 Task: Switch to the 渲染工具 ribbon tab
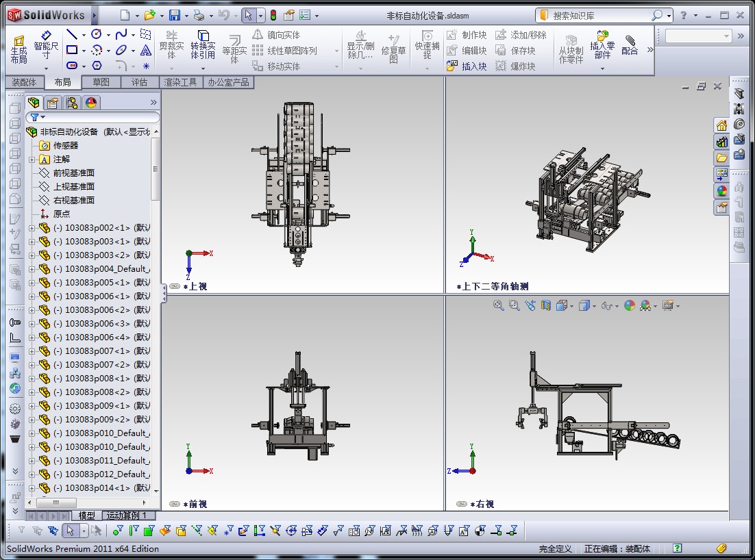pos(180,82)
